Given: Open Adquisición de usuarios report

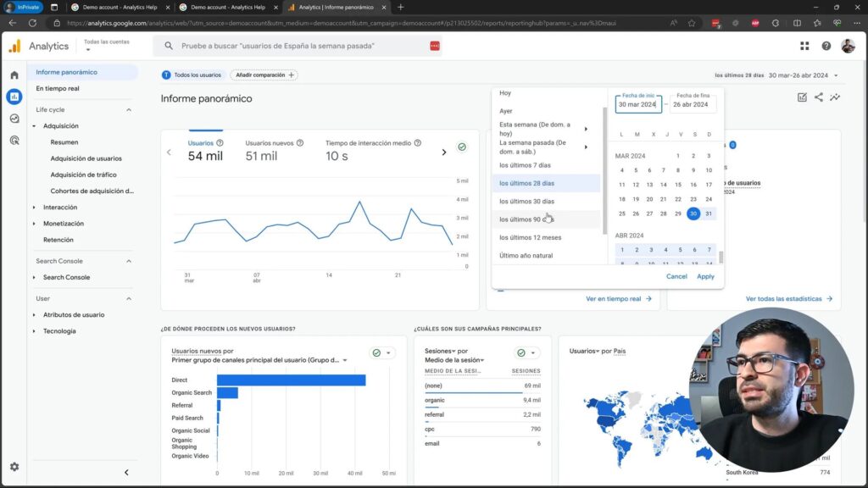Looking at the screenshot, I should 86,158.
